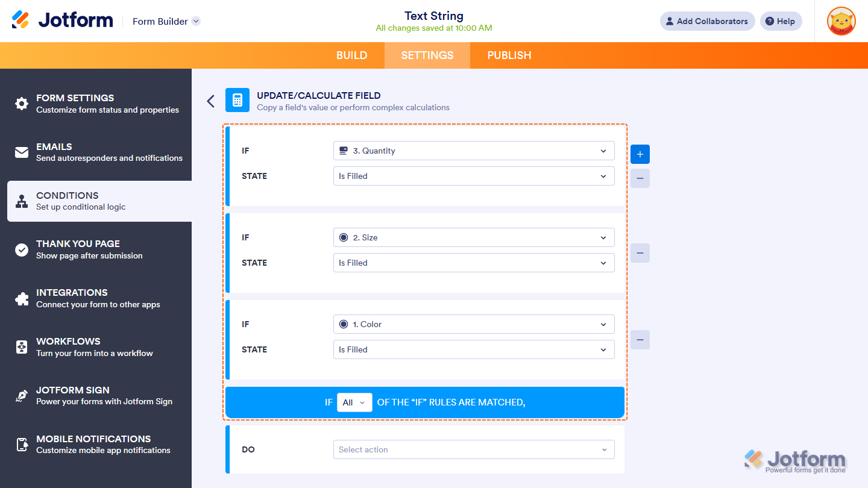Viewport: 868px width, 488px height.
Task: Open your account avatar menu
Action: (x=841, y=21)
